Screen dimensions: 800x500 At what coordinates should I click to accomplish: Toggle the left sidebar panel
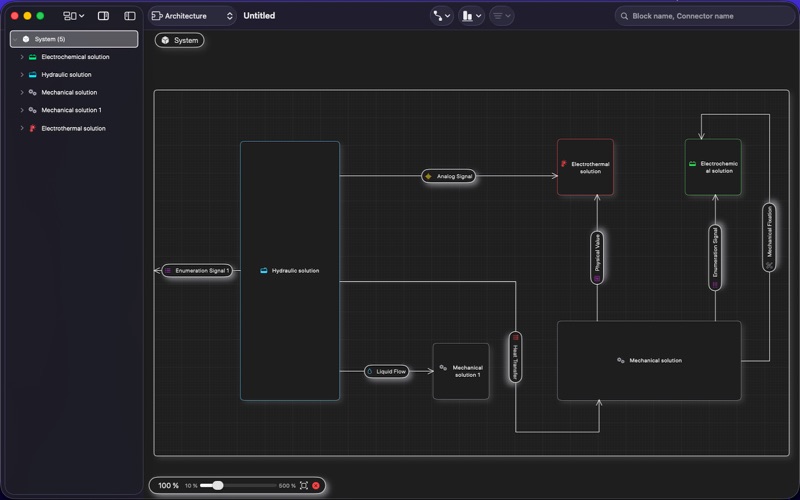point(130,16)
